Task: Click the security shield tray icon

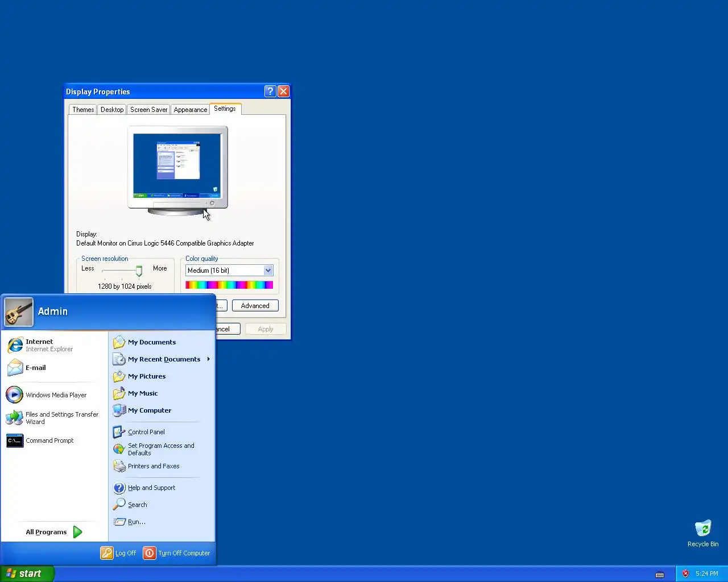Action: pos(686,573)
